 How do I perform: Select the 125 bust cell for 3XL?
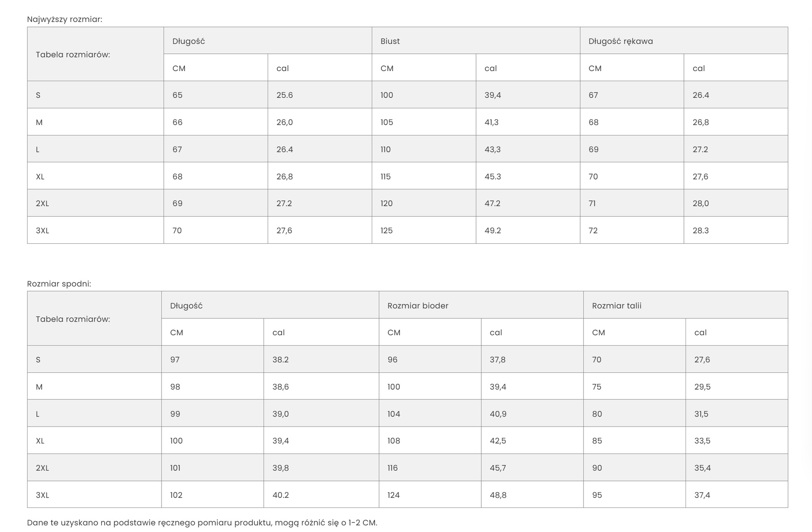tap(387, 231)
